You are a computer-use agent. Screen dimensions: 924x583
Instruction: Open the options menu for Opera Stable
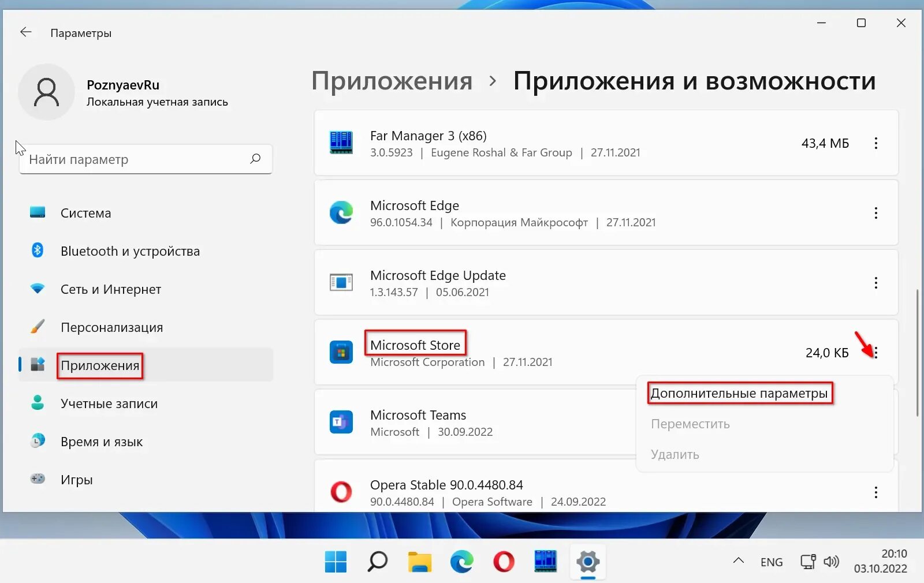click(876, 492)
